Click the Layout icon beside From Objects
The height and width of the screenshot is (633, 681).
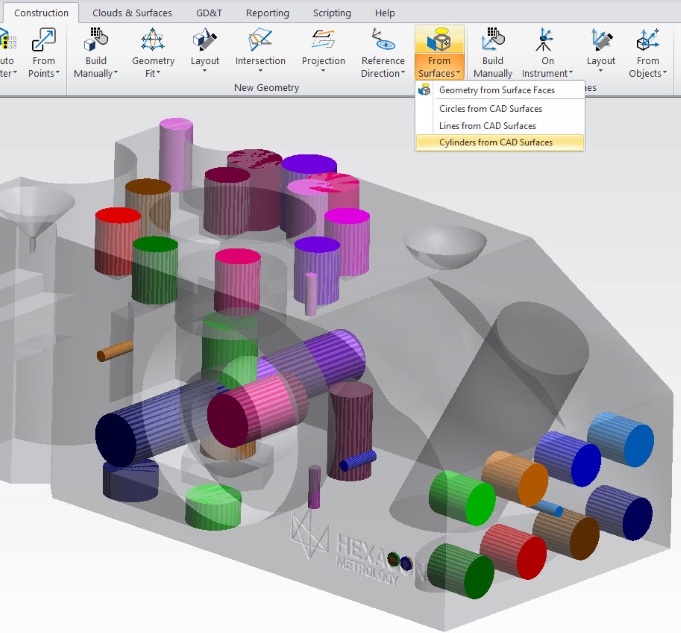click(601, 42)
